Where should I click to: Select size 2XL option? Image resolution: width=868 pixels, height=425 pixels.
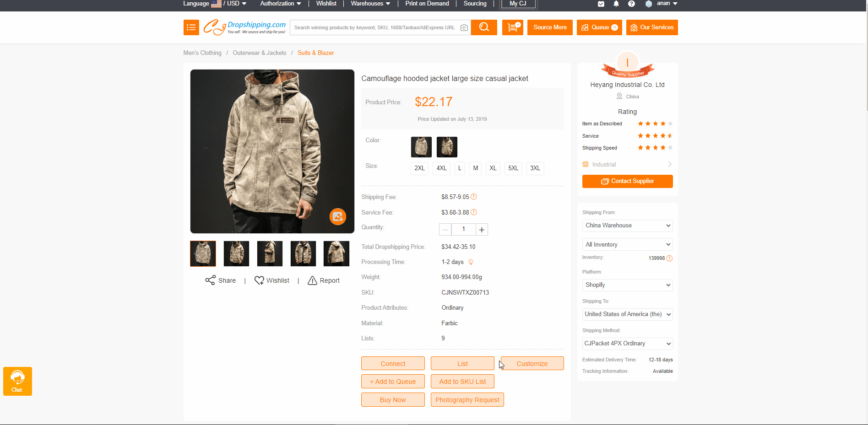click(419, 168)
